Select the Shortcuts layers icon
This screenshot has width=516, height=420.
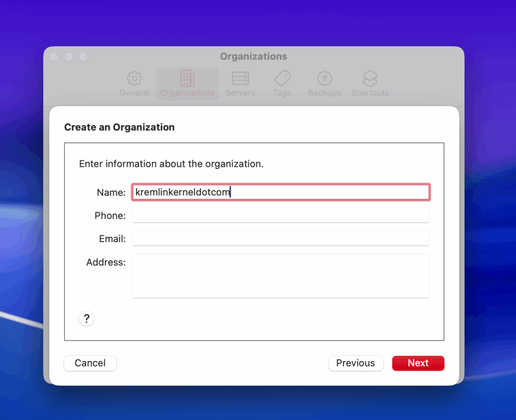click(x=370, y=79)
